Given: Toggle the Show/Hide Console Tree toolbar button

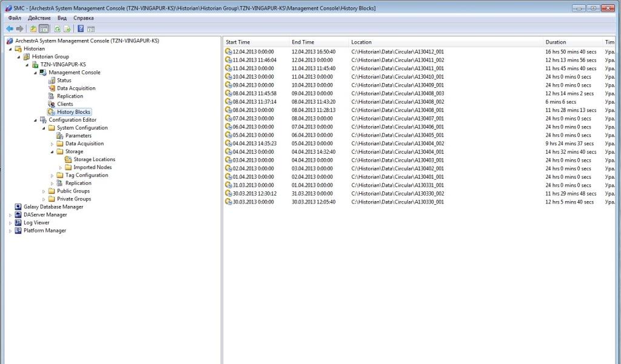Looking at the screenshot, I should (44, 28).
